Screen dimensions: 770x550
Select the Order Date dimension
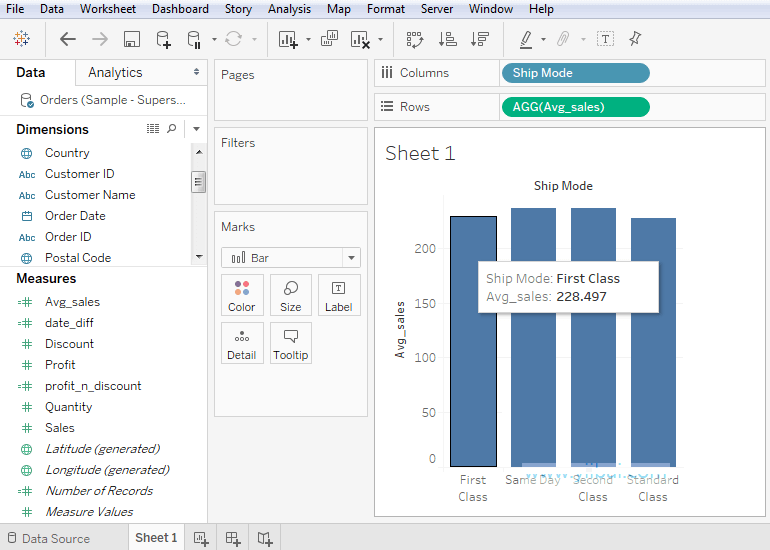(75, 216)
